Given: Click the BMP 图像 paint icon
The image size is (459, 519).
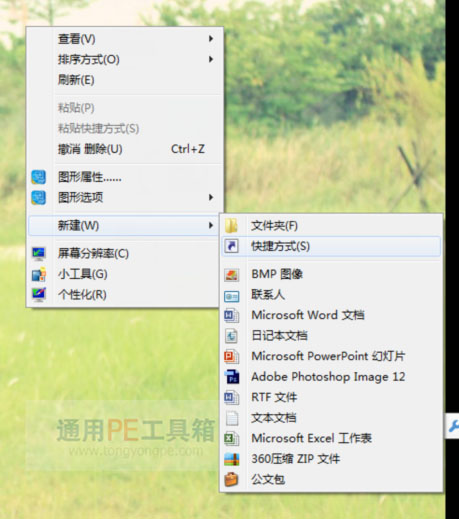Looking at the screenshot, I should (231, 275).
